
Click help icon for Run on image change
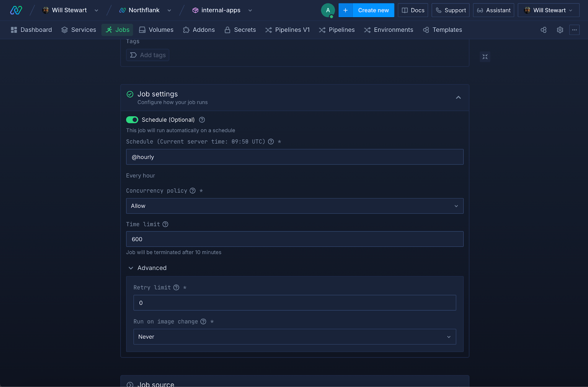pos(203,322)
